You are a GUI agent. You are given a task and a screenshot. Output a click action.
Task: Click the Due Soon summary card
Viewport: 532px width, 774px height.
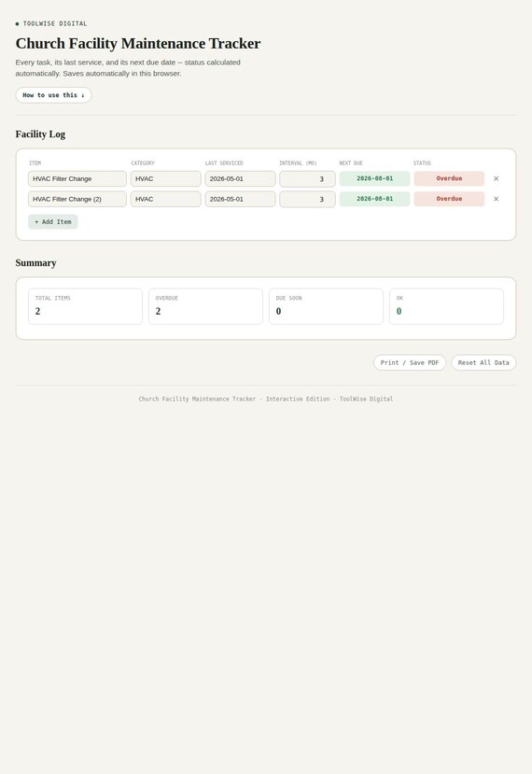[327, 306]
